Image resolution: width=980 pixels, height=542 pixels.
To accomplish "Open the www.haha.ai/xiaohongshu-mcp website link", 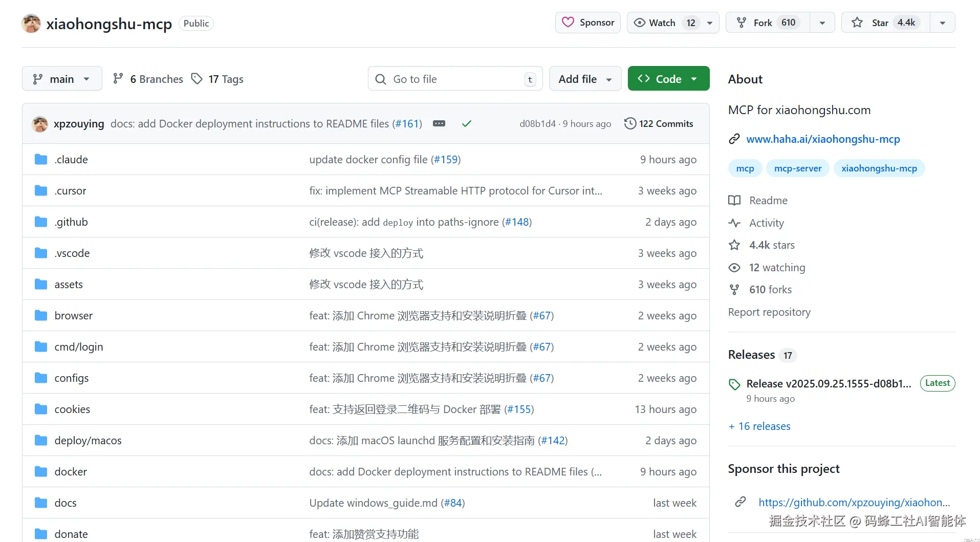I will point(823,139).
